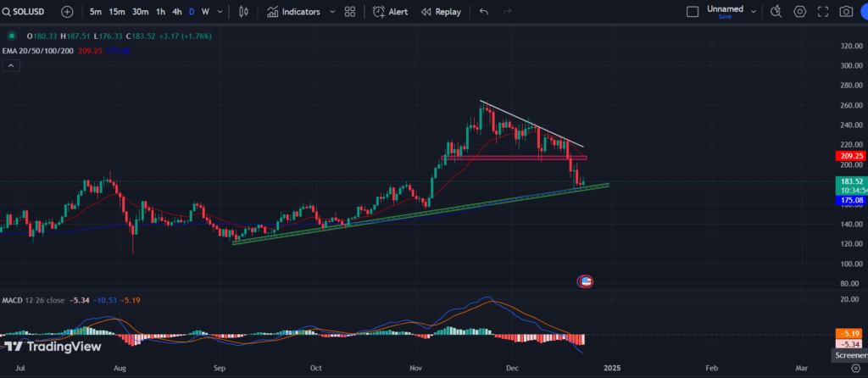Viewport: 868px width, 378px height.
Task: Click the O180.33 open value
Action: coord(42,36)
